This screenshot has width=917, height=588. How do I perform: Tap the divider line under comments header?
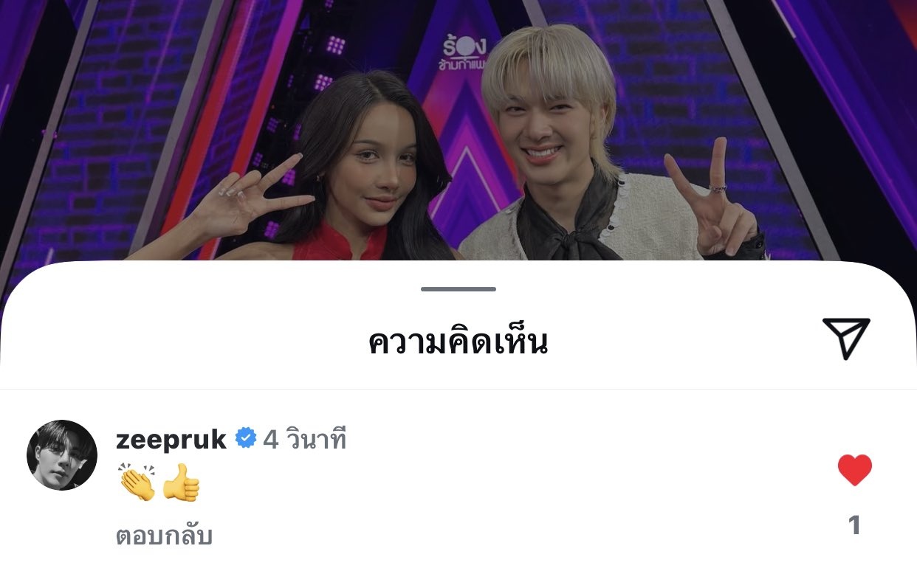pyautogui.click(x=458, y=389)
